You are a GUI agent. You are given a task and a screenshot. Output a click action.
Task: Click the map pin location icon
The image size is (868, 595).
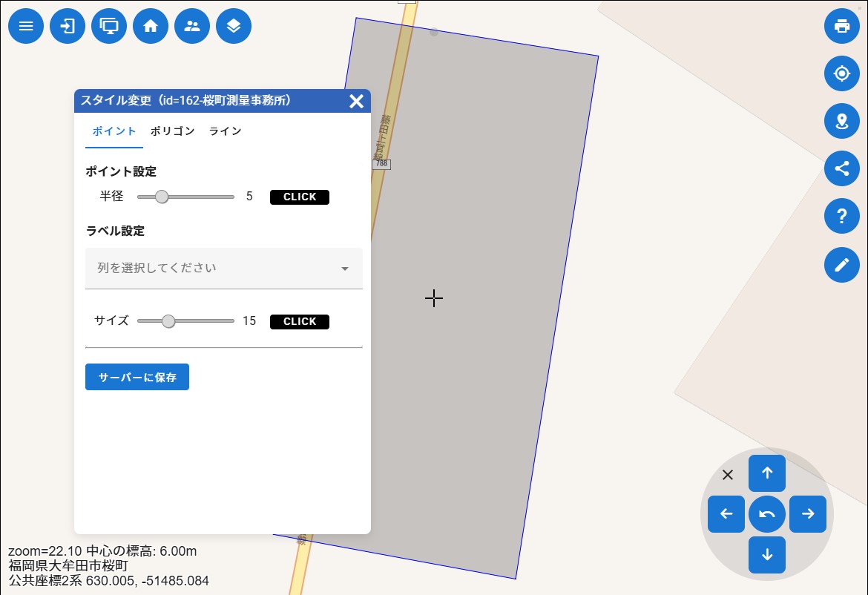click(842, 121)
